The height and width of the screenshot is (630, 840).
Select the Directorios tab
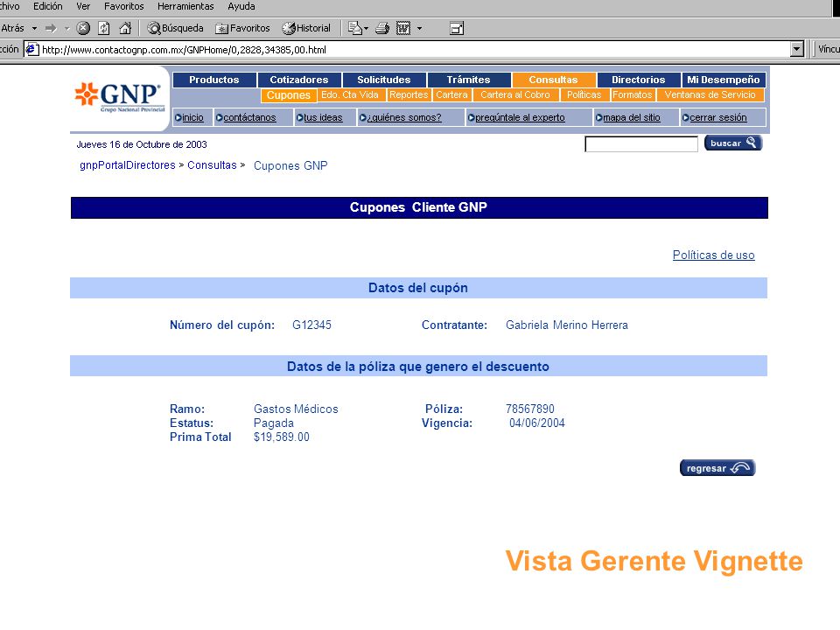pyautogui.click(x=639, y=80)
